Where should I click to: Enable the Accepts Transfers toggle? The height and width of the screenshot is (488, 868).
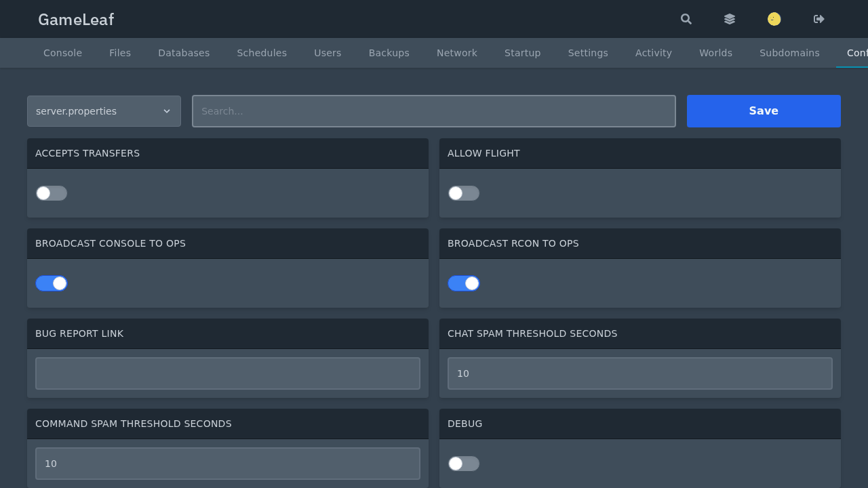point(52,193)
